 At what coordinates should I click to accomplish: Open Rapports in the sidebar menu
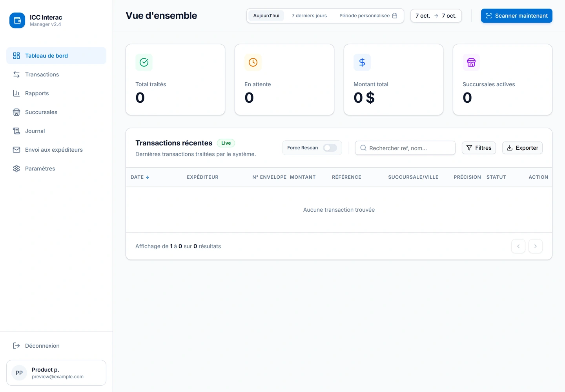(x=56, y=93)
